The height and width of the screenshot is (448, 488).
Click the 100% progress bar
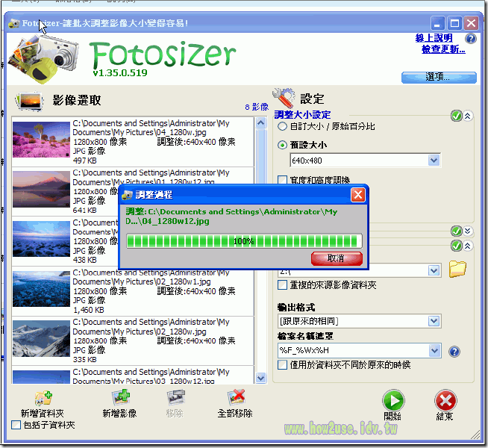pyautogui.click(x=244, y=241)
